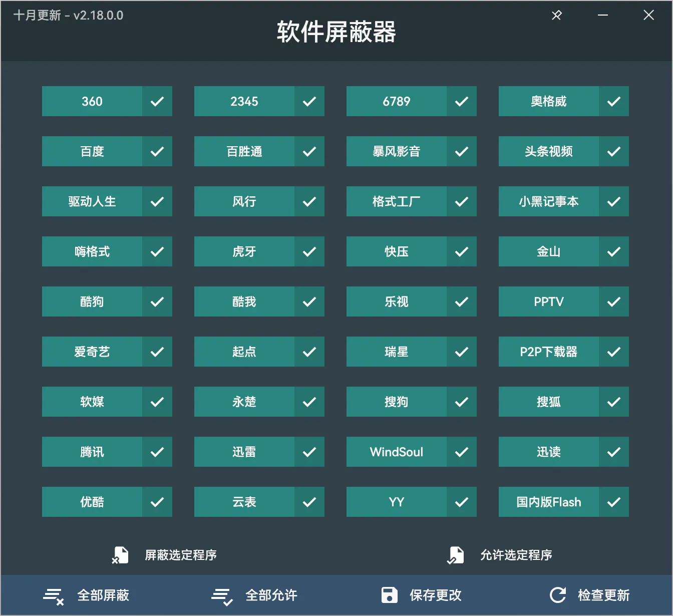Toggle the 酷我 checkmark

pos(309,301)
